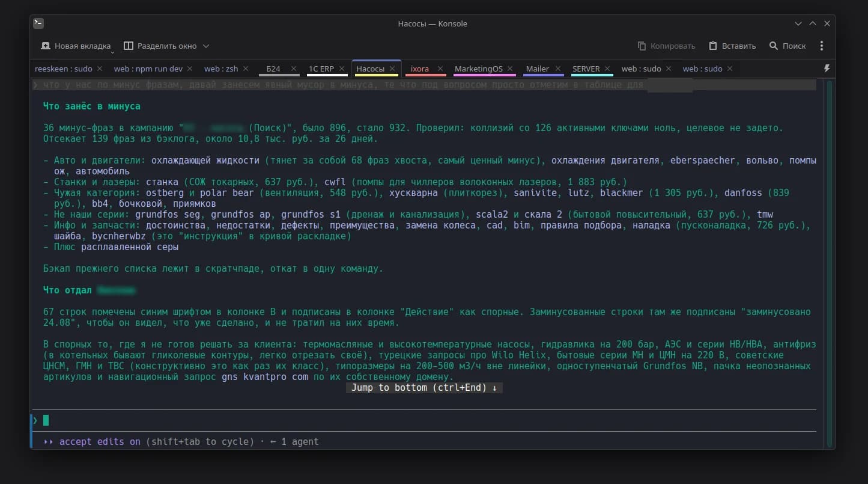Click the text "Бэкап прежнего списка" line
Screen dimensions: 868x484
213,269
